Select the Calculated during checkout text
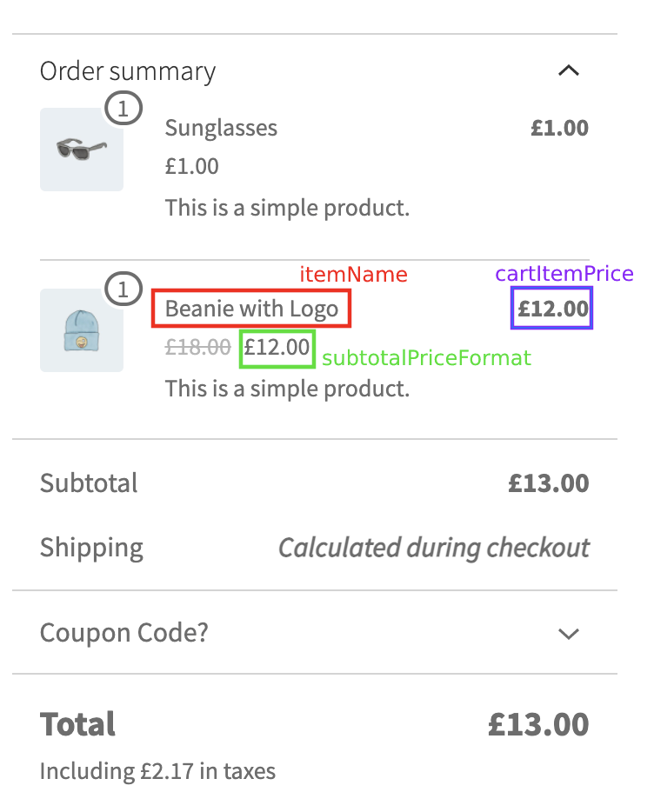 point(433,548)
